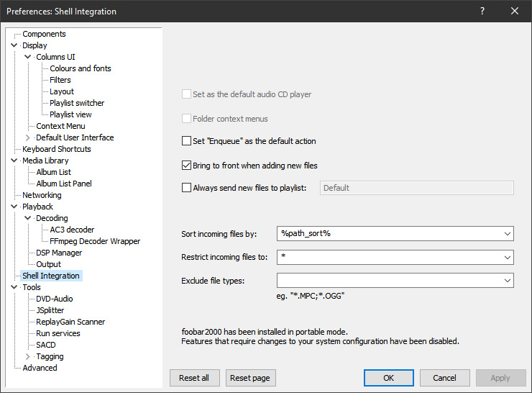532x393 pixels.
Task: Go to the DSP Manager page
Action: [x=59, y=253]
